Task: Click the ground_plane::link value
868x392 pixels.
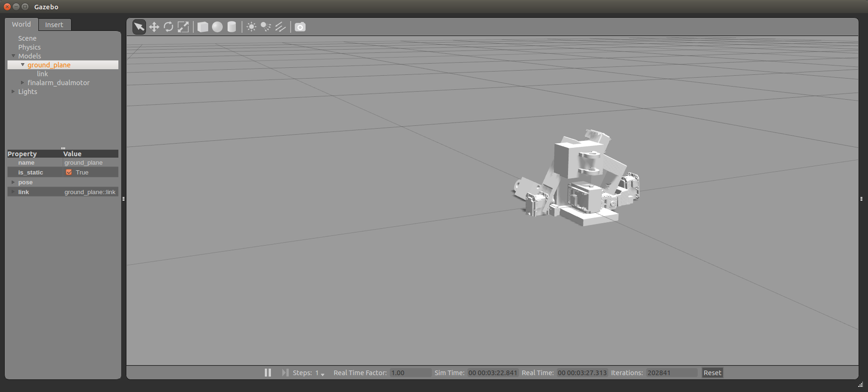Action: pos(90,192)
